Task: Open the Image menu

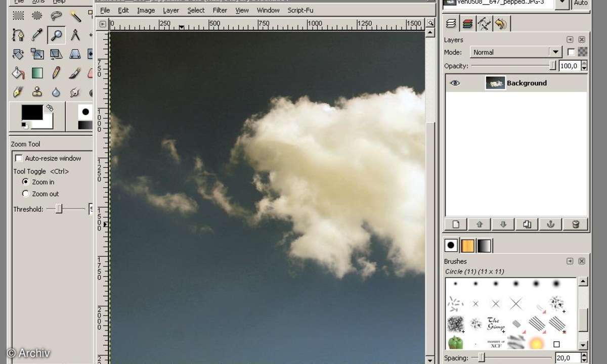Action: point(146,10)
